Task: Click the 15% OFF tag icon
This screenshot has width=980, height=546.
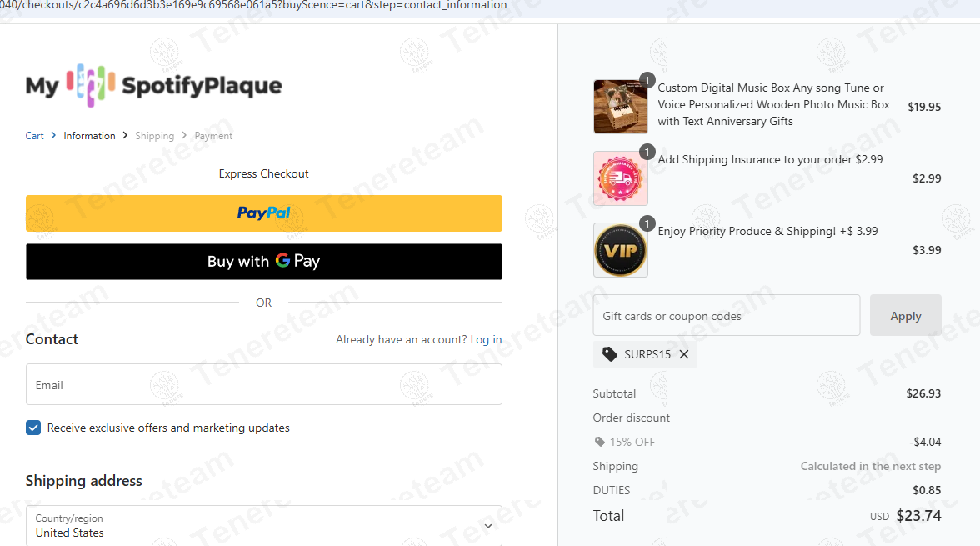Action: 599,442
